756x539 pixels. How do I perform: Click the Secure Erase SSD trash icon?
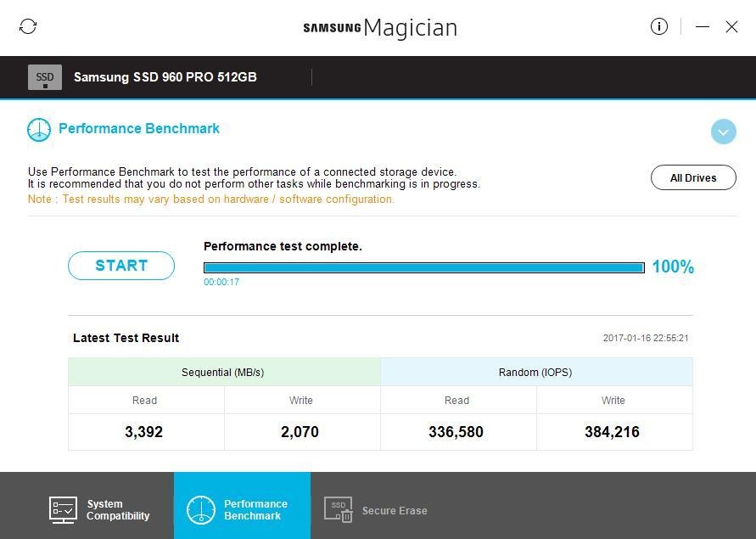pos(339,510)
